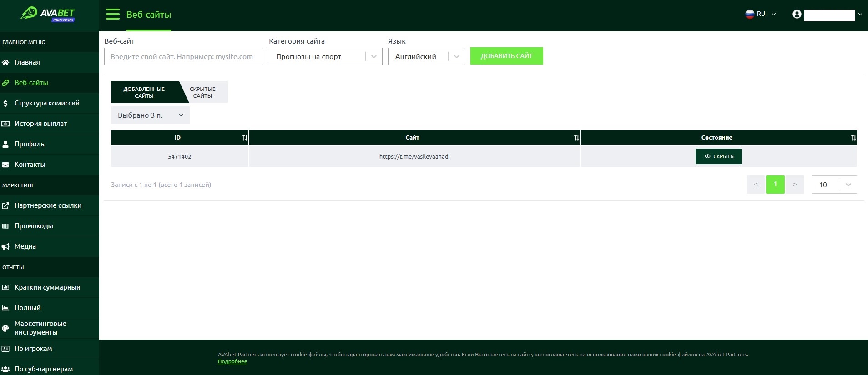Open the Выбрано 3 п. column selector
The height and width of the screenshot is (375, 868).
pyautogui.click(x=150, y=115)
